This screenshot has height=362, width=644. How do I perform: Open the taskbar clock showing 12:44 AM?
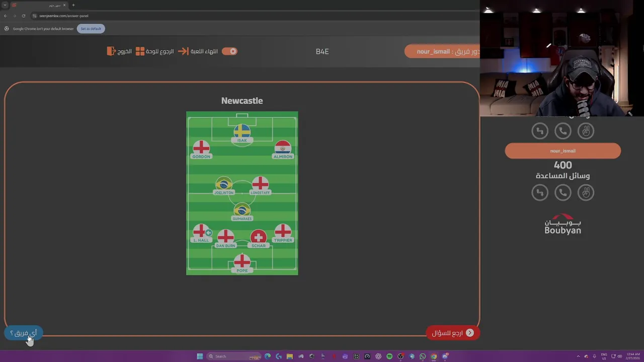click(633, 356)
